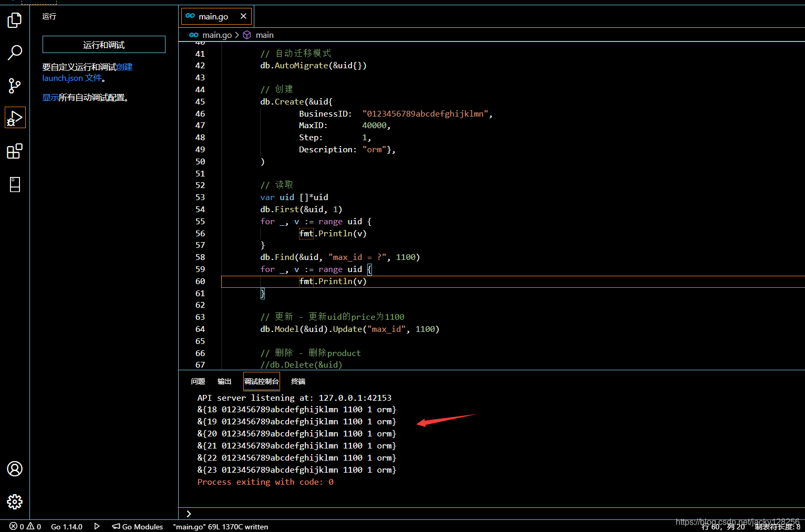Click the &{18 console output row

pos(297,409)
